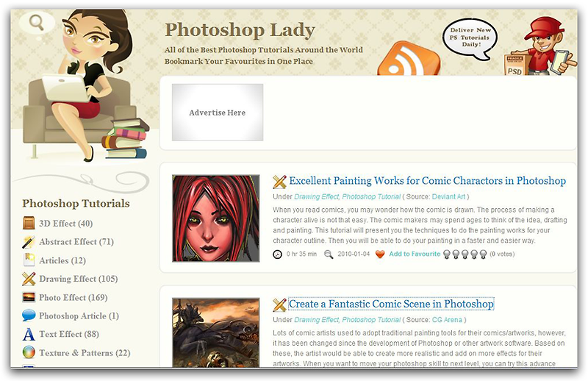Click Add to Favourite link
The height and width of the screenshot is (381, 588).
pyautogui.click(x=415, y=254)
